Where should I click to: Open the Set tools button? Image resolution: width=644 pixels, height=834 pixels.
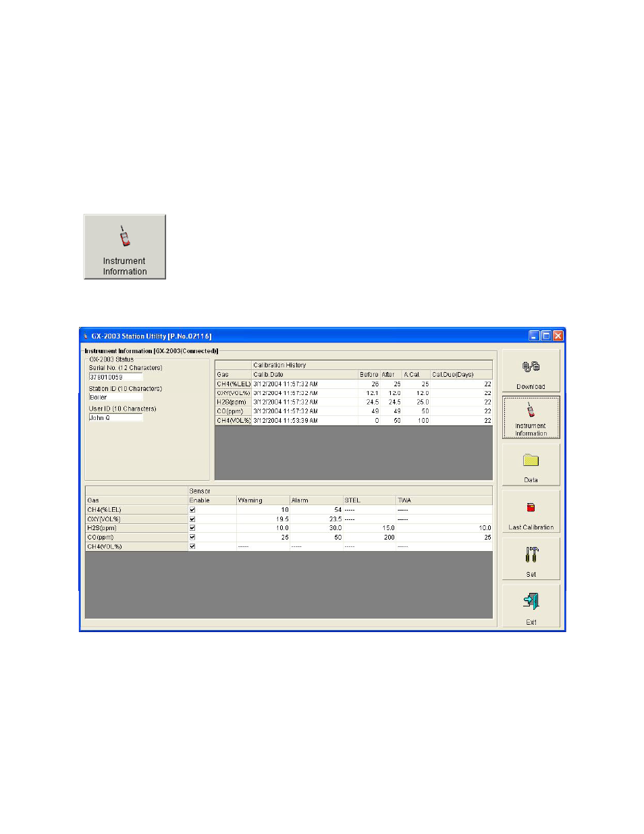pos(531,558)
